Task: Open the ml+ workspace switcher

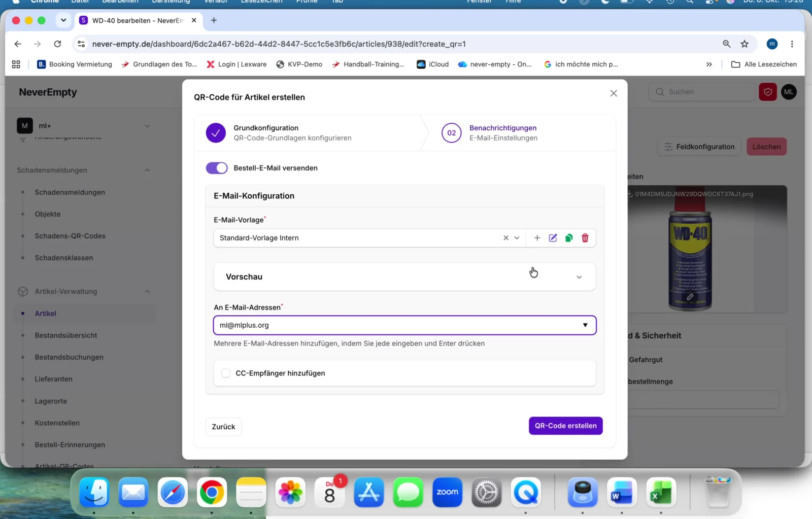Action: pos(84,126)
